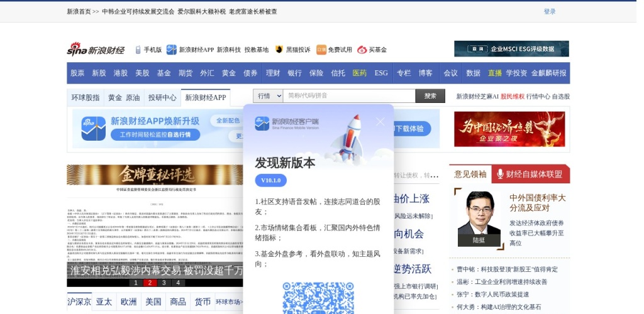The height and width of the screenshot is (314, 644).
Task: Open 老虎富途长桥被查 headline
Action: 253,11
